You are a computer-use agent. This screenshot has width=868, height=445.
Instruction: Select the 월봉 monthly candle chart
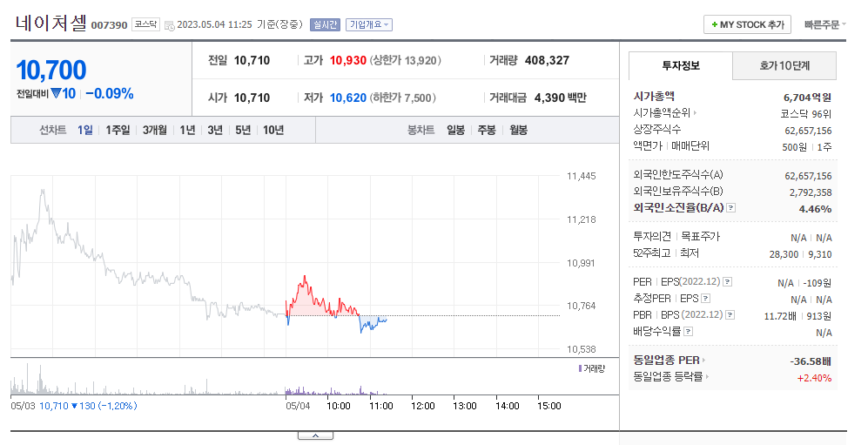pos(518,130)
